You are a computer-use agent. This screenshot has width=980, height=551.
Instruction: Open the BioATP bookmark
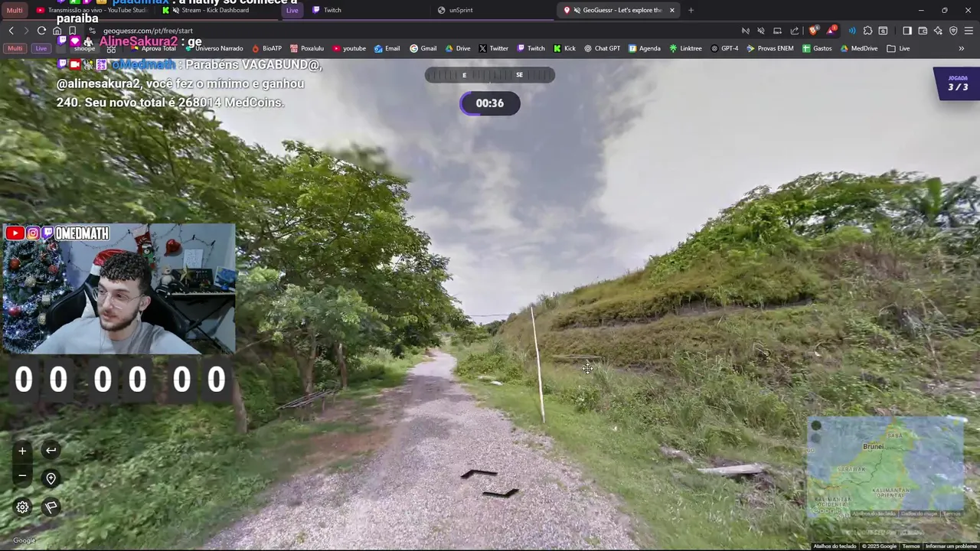pos(266,48)
